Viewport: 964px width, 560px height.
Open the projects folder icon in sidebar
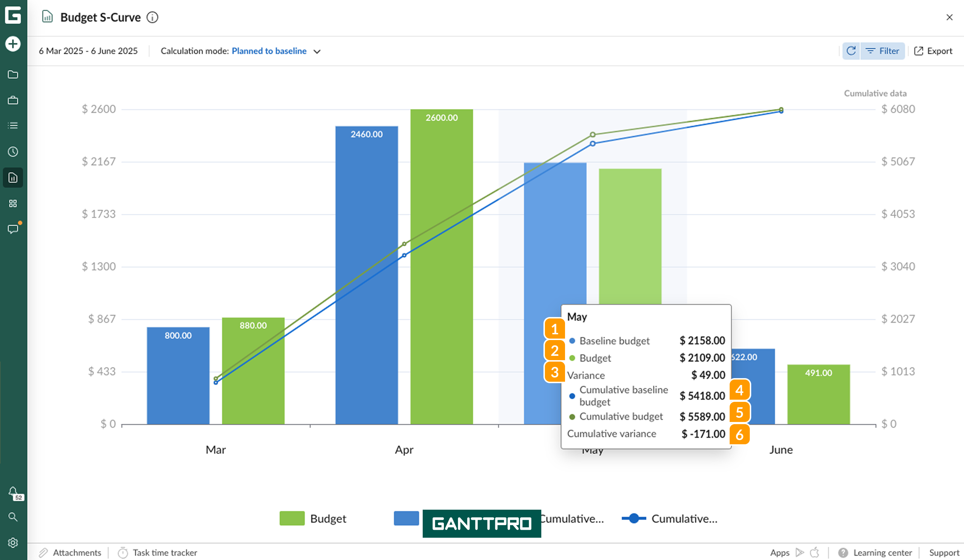pyautogui.click(x=13, y=74)
